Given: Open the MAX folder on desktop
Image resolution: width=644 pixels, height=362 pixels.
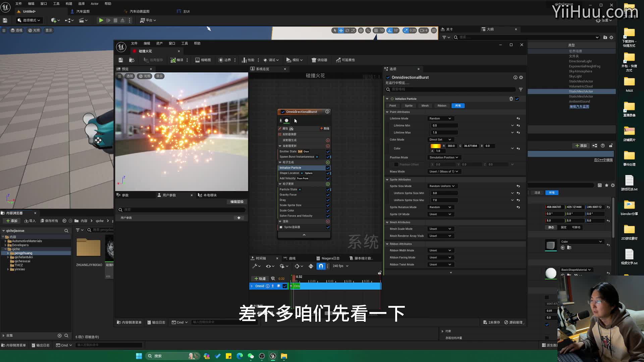Looking at the screenshot, I should tap(629, 84).
